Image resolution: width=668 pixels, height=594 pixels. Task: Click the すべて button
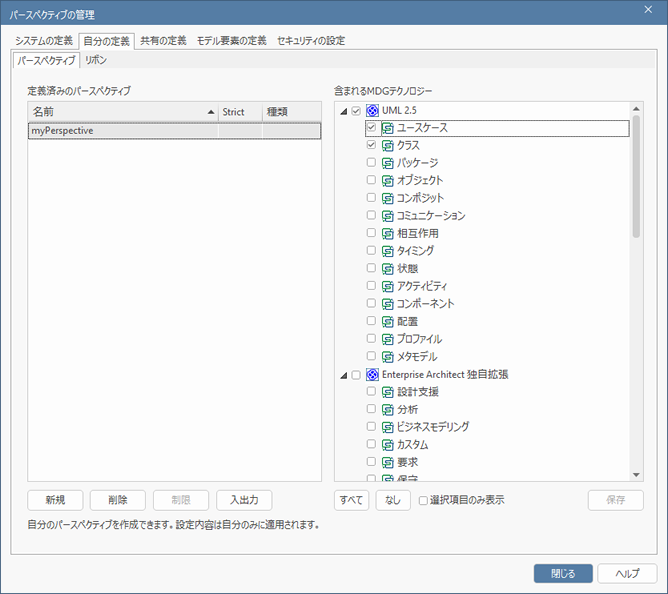(351, 500)
